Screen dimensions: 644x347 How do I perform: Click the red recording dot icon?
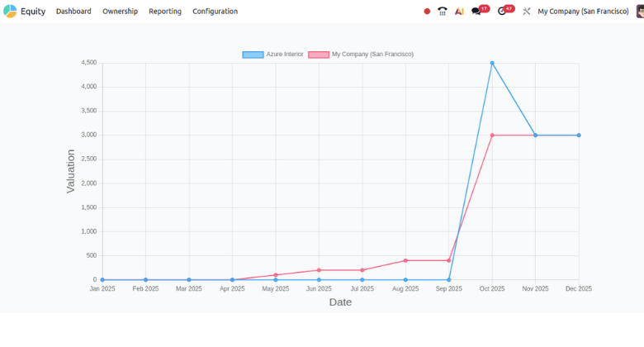[427, 12]
